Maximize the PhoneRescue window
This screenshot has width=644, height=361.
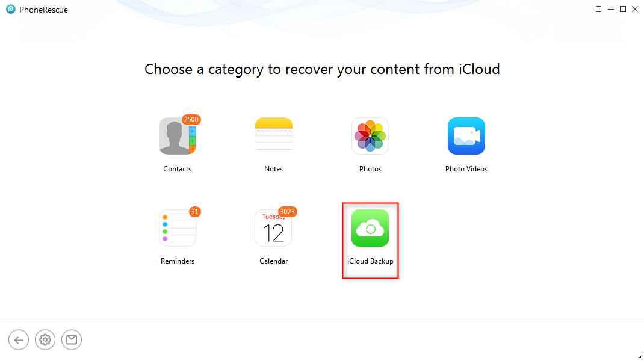tap(623, 9)
